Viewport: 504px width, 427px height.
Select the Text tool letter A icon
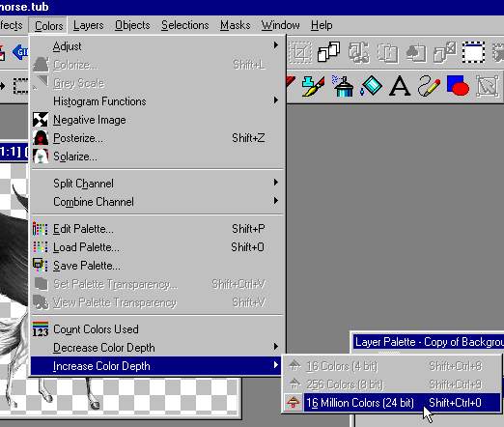coord(400,86)
